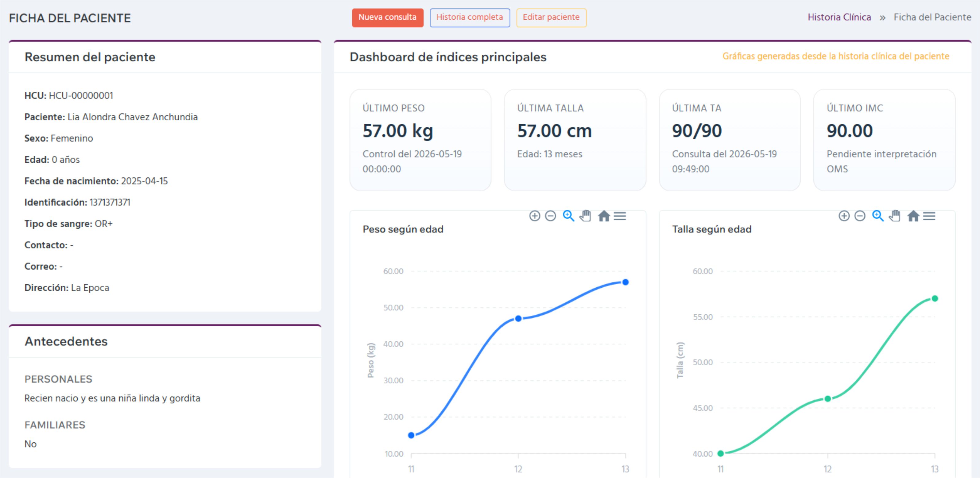Click first blue data point at age 11
Viewport: 980px width, 478px height.
(411, 435)
